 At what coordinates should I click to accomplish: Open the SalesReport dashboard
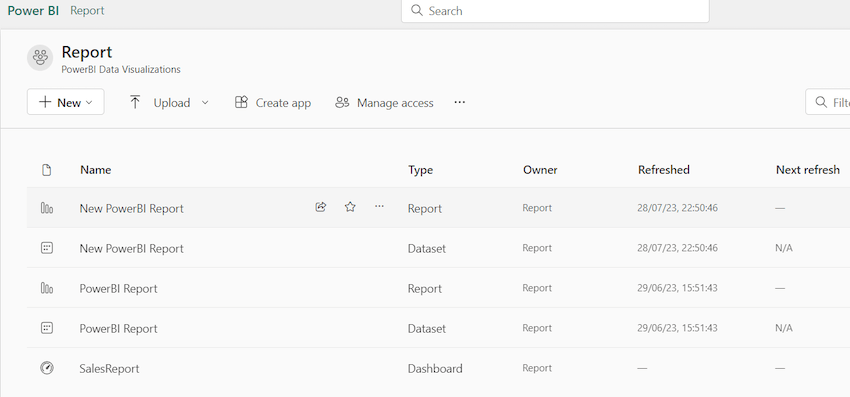[109, 369]
